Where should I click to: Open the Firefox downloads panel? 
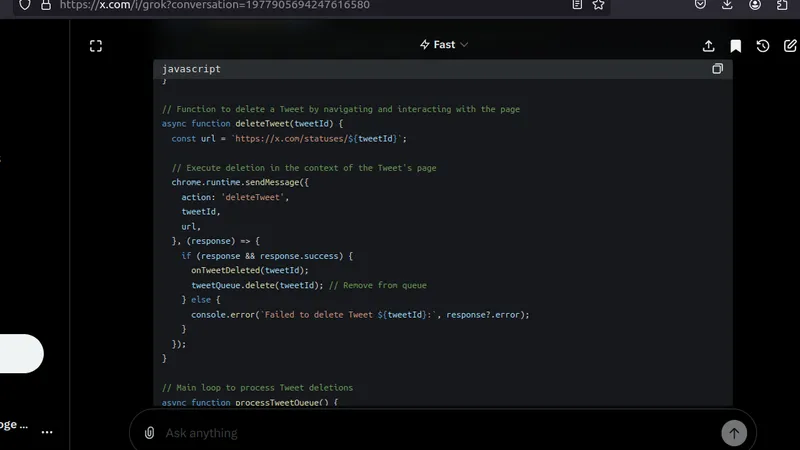point(728,5)
